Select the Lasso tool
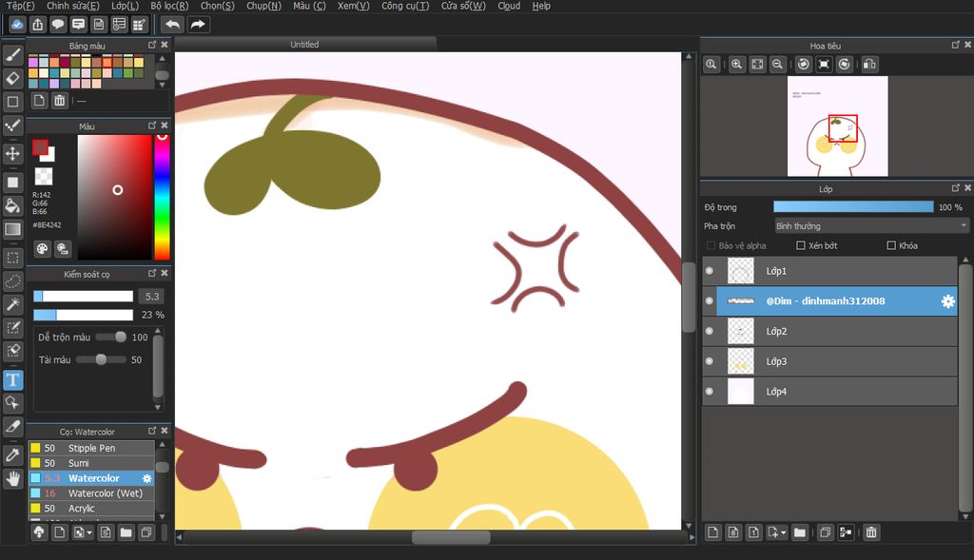Viewport: 974px width, 560px height. coord(13,280)
